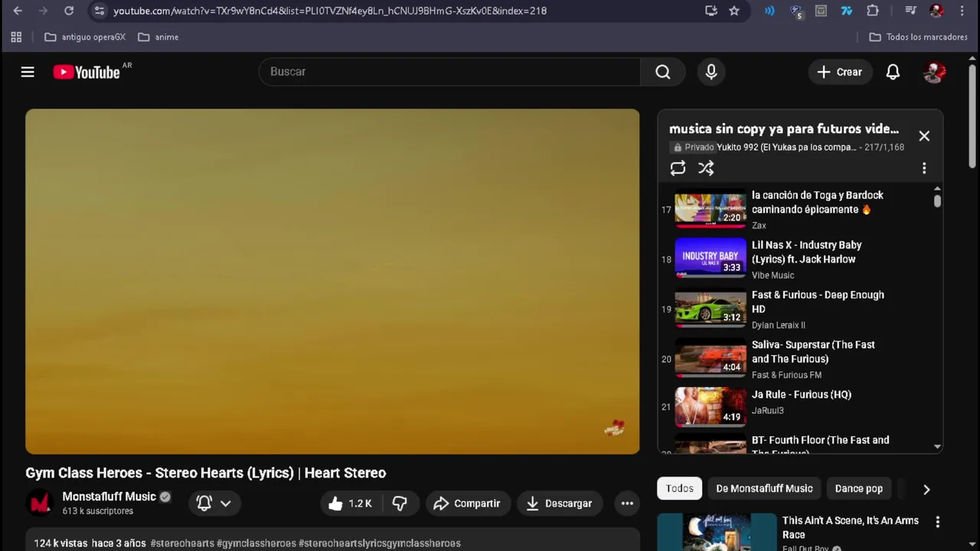This screenshot has width=980, height=551.
Task: Open the extension with badge 5
Action: coord(796,11)
